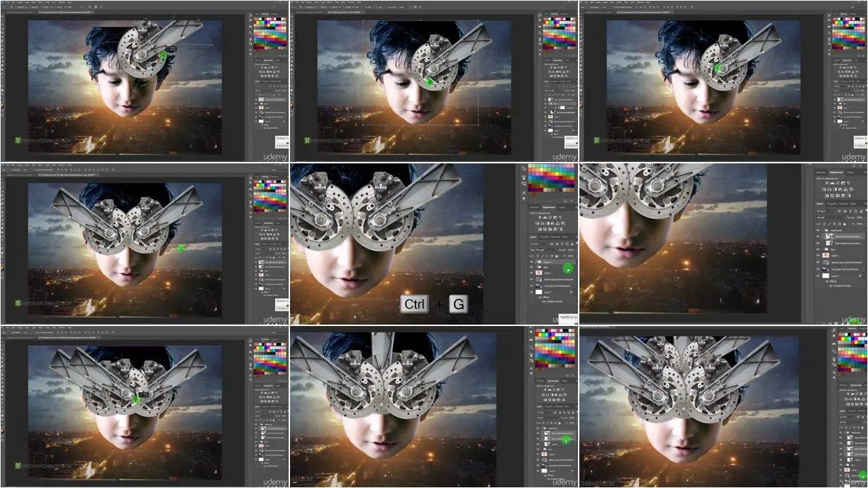This screenshot has height=488, width=868.
Task: Hide the city-jpeg layer in the Ctrl+G frame
Action: tap(532, 285)
